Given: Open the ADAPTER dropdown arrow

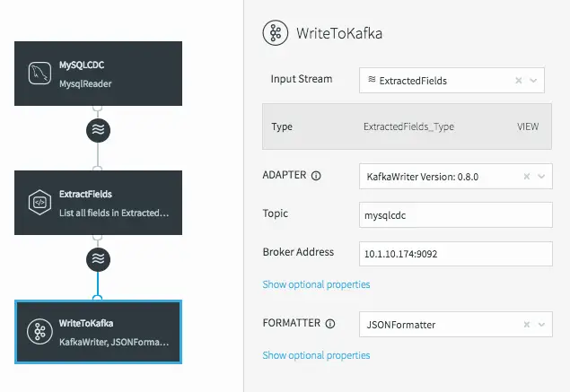Looking at the screenshot, I should click(x=541, y=178).
